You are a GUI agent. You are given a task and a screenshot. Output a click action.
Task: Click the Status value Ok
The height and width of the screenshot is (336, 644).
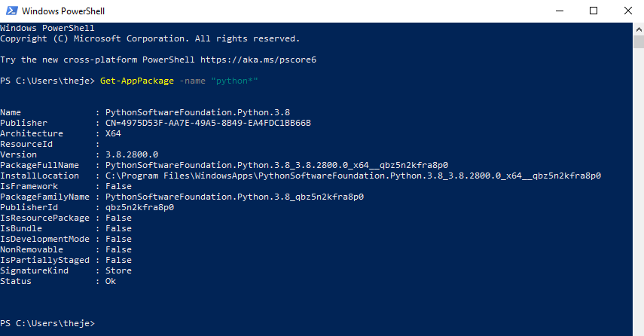(x=111, y=281)
